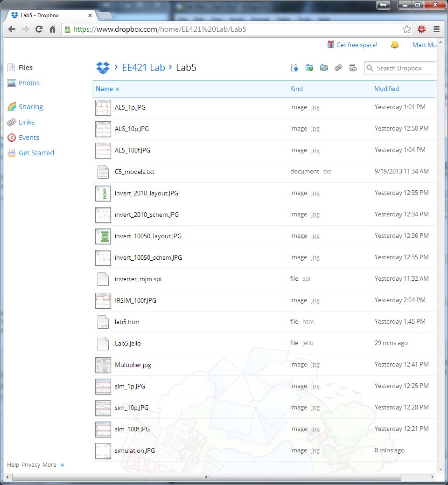Click the C5_models.txt document icon
This screenshot has height=485, width=448.
coord(103,172)
